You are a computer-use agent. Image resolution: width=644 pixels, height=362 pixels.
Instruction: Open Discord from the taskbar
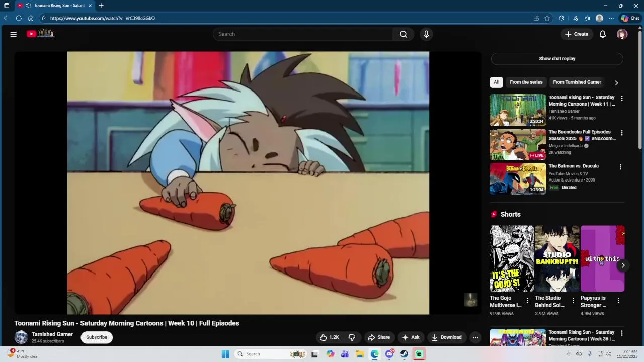389,354
